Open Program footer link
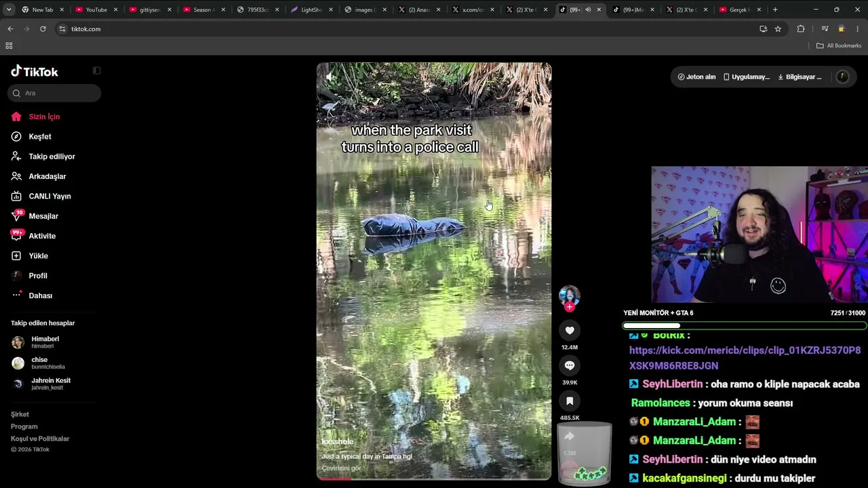This screenshot has width=868, height=488. tap(24, 426)
